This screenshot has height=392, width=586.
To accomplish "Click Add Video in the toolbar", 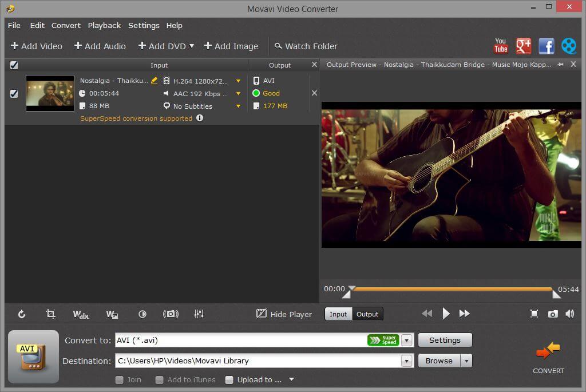I will 36,46.
